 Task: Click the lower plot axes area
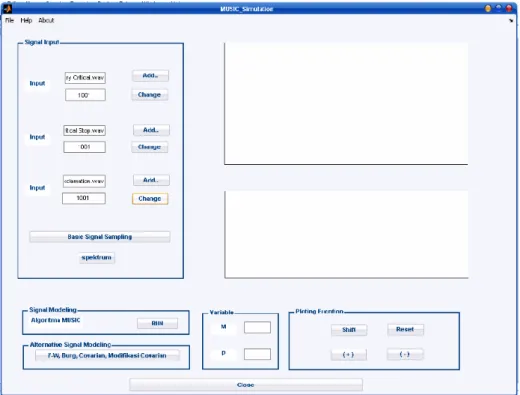[346, 234]
